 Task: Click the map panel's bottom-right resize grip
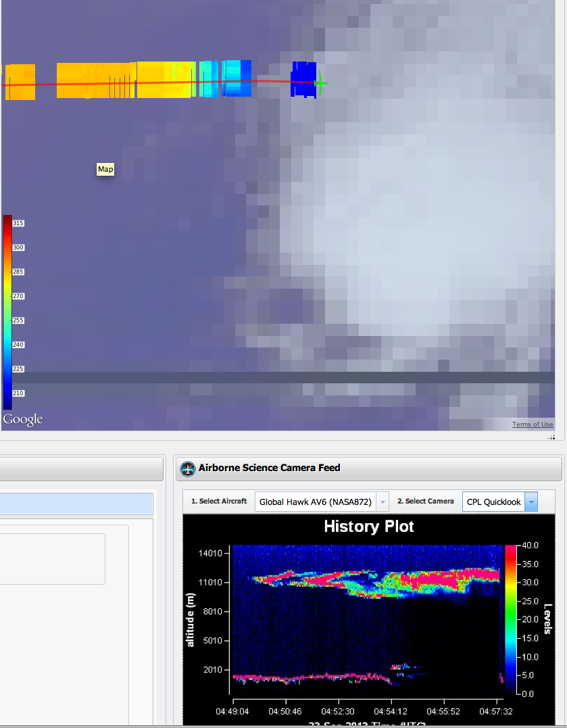(x=551, y=437)
